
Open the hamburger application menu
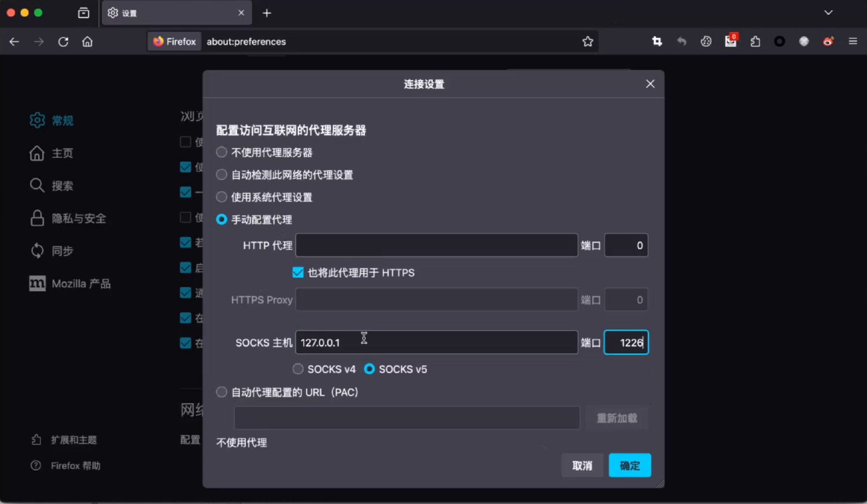(x=853, y=42)
